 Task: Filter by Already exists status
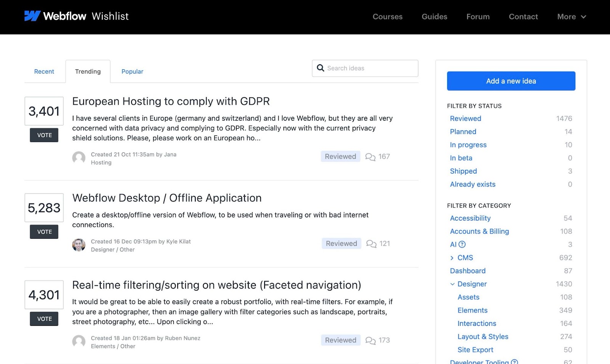tap(473, 184)
